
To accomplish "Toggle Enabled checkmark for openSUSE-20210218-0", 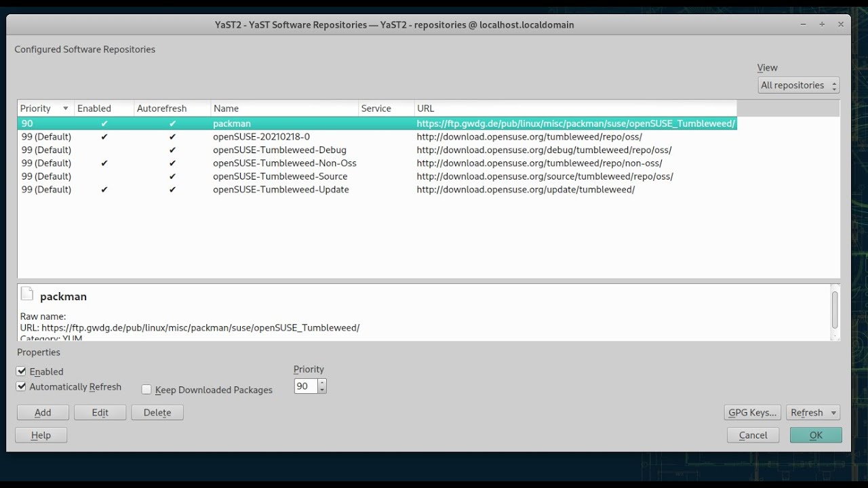I will coord(104,136).
